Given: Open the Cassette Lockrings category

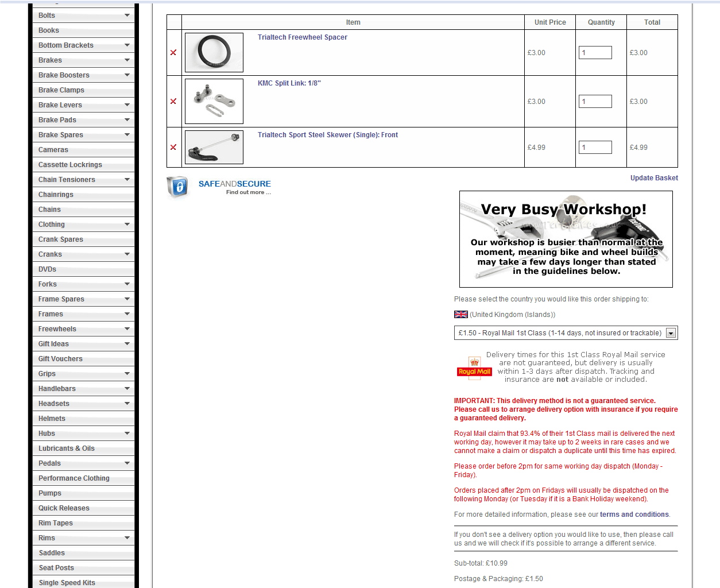Looking at the screenshot, I should 84,165.
